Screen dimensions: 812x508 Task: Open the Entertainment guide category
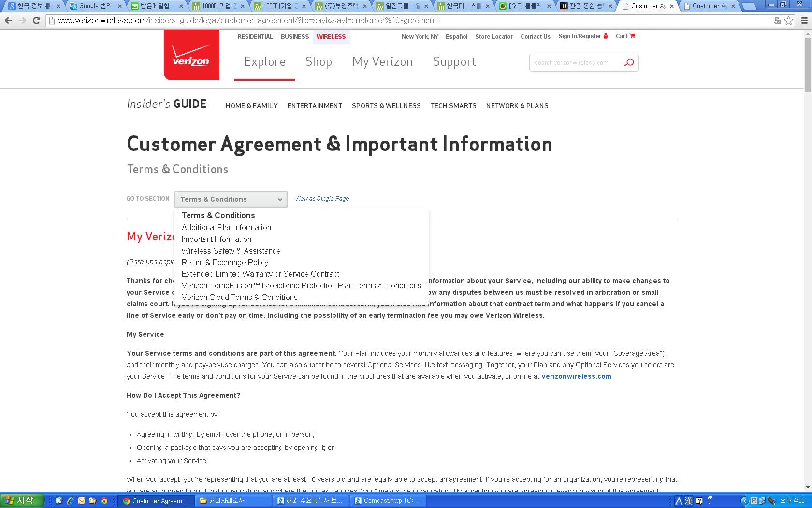point(315,106)
